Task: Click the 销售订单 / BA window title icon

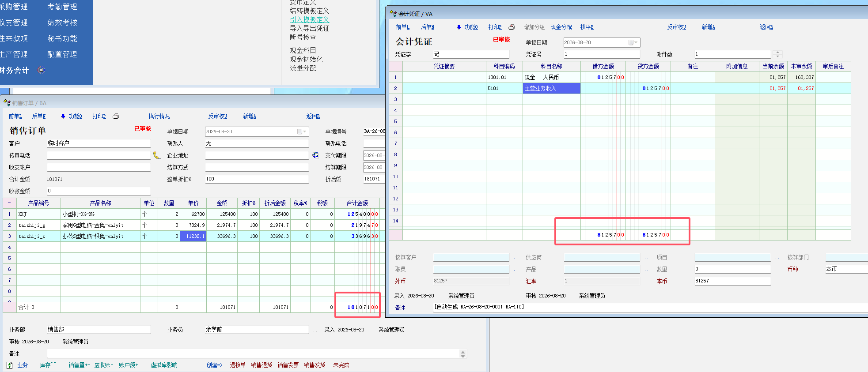Action: coord(7,103)
